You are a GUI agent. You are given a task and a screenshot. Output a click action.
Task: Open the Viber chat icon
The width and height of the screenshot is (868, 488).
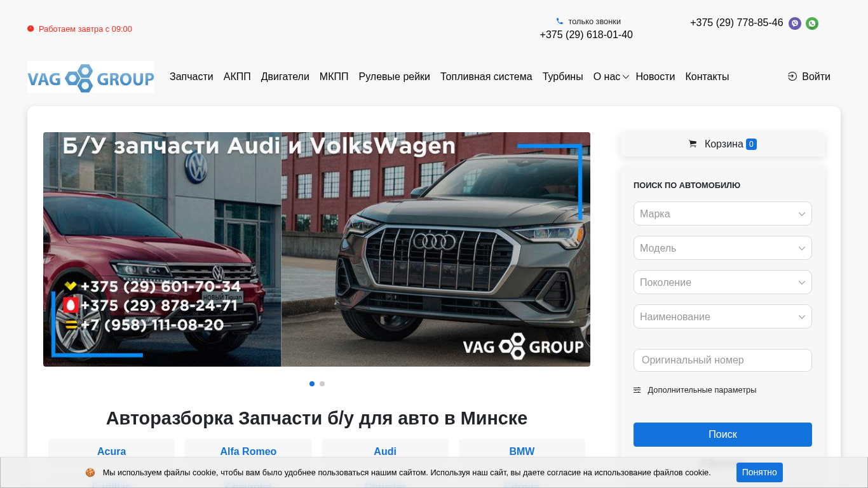[x=795, y=24]
